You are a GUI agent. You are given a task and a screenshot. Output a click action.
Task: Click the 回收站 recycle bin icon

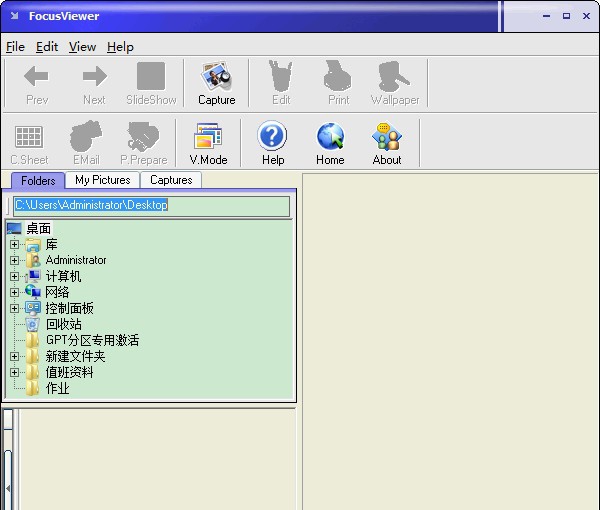coord(33,324)
